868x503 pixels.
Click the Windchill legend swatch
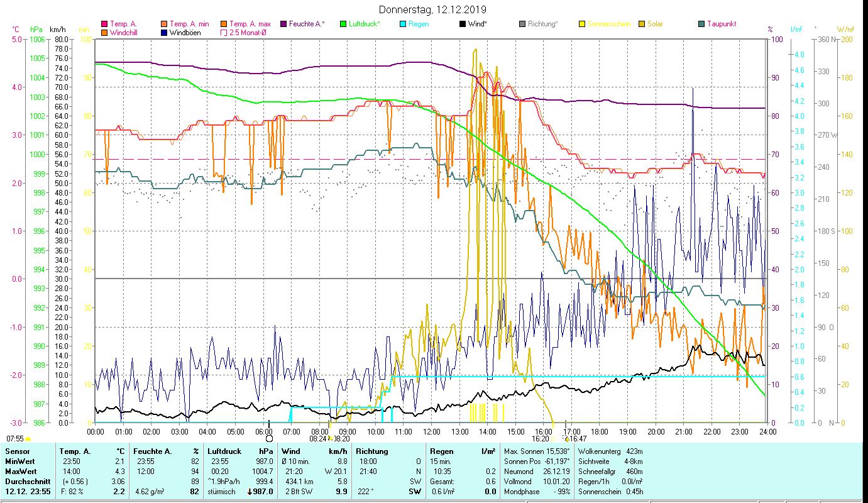tap(104, 33)
